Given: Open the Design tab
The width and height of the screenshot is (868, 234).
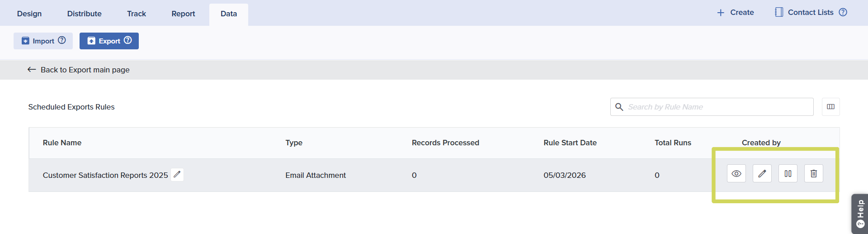Looking at the screenshot, I should pos(29,14).
